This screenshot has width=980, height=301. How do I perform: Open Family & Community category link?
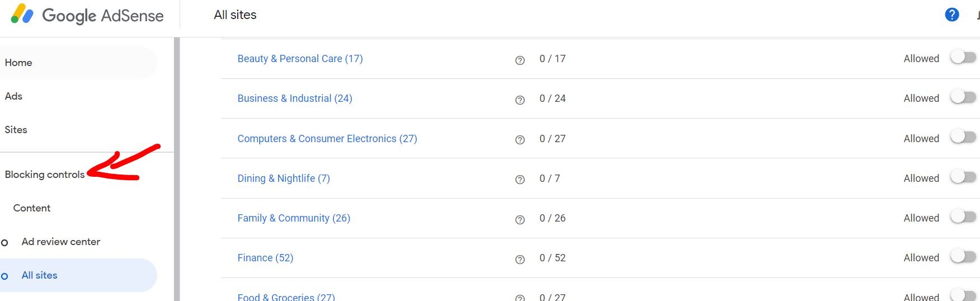[293, 218]
